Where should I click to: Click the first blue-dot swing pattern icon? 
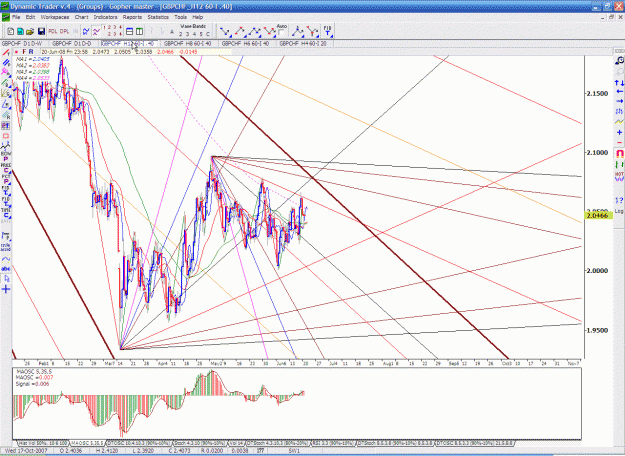[x=226, y=31]
